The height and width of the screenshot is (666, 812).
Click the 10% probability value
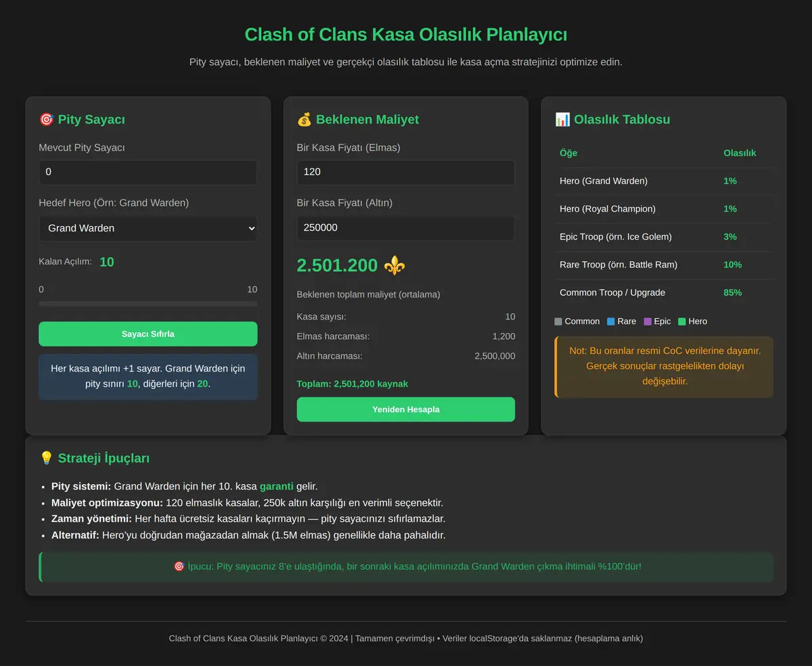point(733,265)
